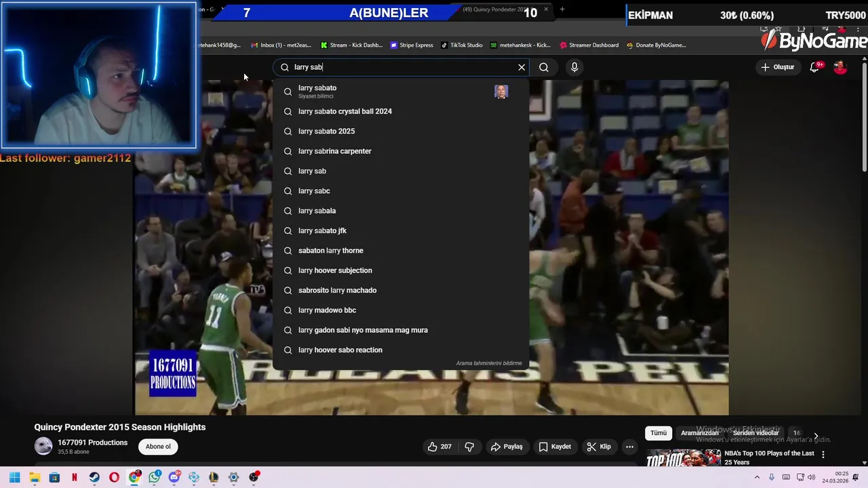This screenshot has height=488, width=868.
Task: Select suggestion 'larry sabrina carpenter'
Action: tap(401, 151)
